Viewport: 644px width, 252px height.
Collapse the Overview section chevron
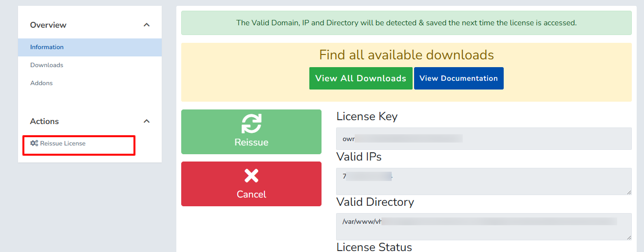147,25
